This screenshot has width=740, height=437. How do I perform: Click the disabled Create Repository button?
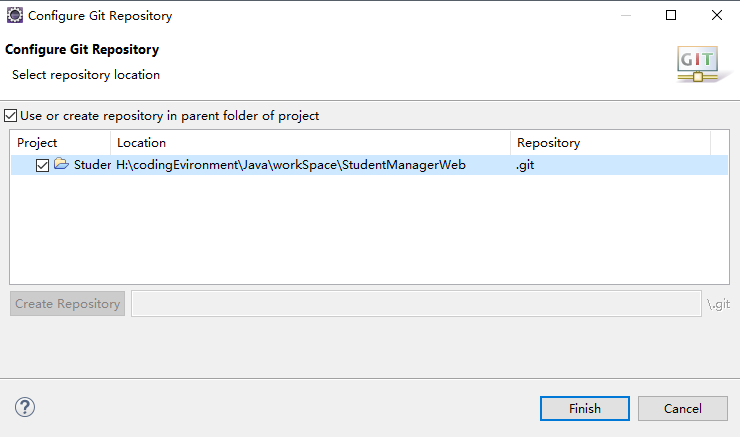tap(67, 303)
